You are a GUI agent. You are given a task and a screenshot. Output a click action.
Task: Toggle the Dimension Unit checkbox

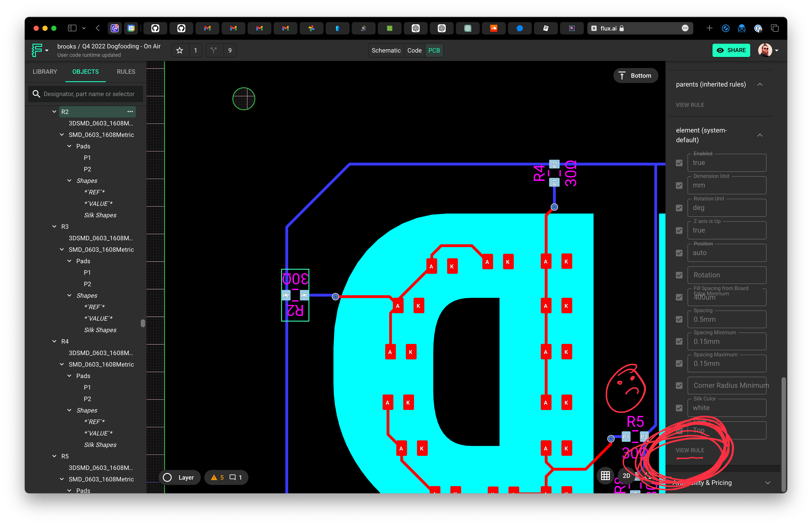point(679,185)
